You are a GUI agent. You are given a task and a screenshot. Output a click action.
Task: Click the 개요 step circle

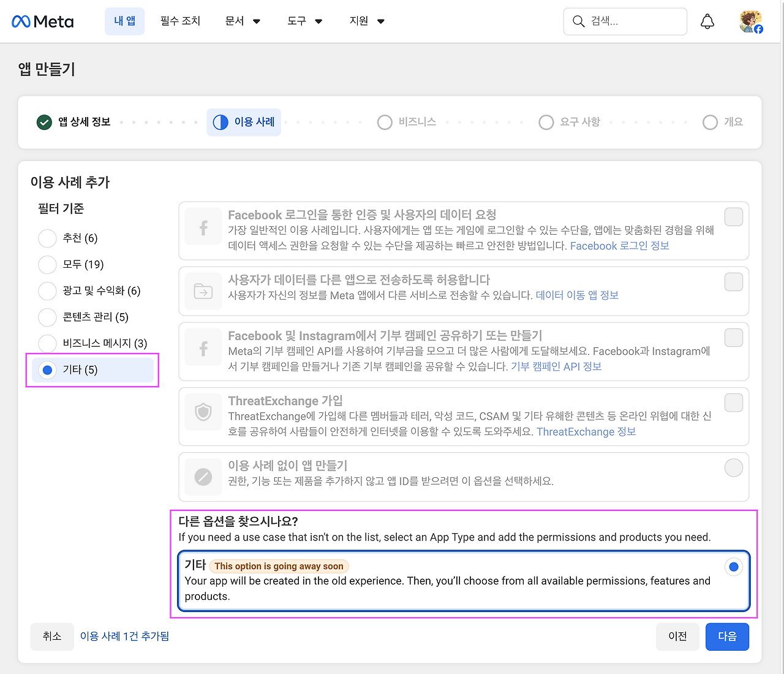[x=710, y=123]
